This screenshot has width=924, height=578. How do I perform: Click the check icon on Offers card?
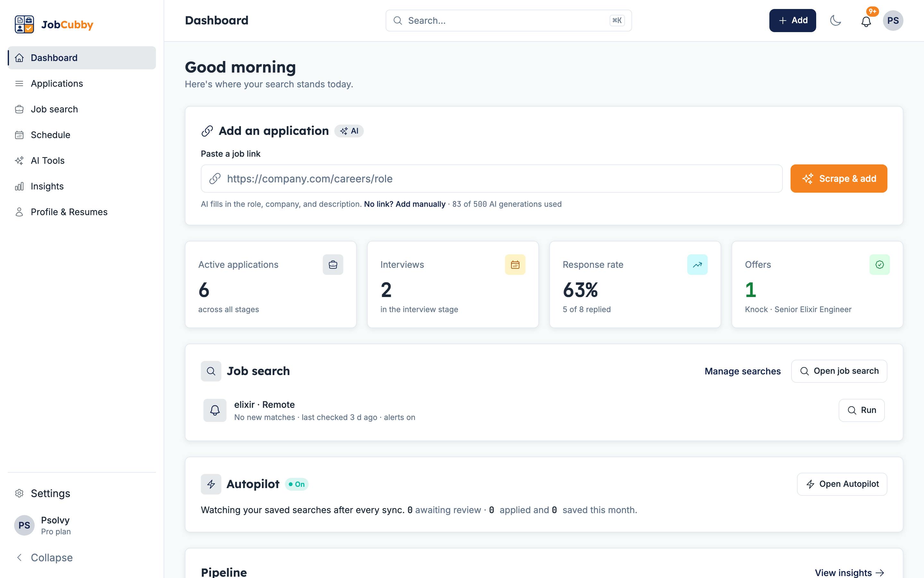point(880,265)
